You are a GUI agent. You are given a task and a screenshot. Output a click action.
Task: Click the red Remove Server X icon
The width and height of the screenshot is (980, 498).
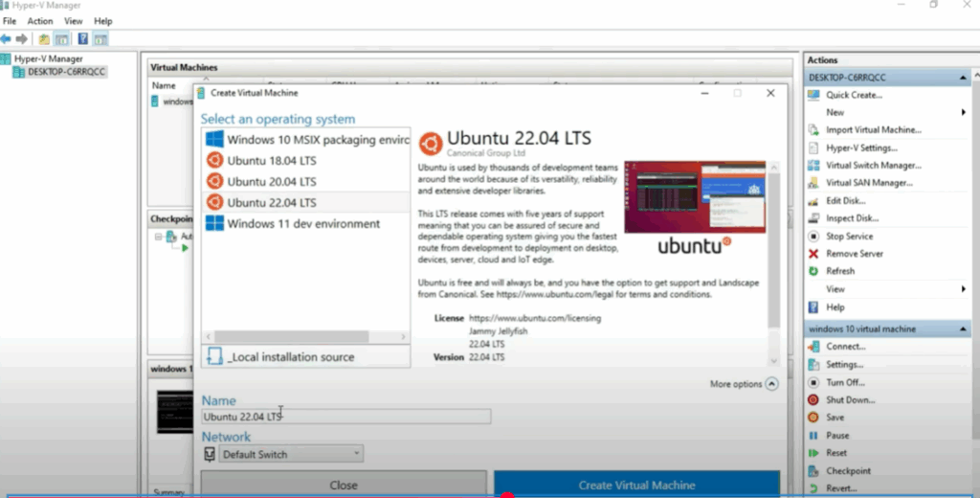click(813, 254)
